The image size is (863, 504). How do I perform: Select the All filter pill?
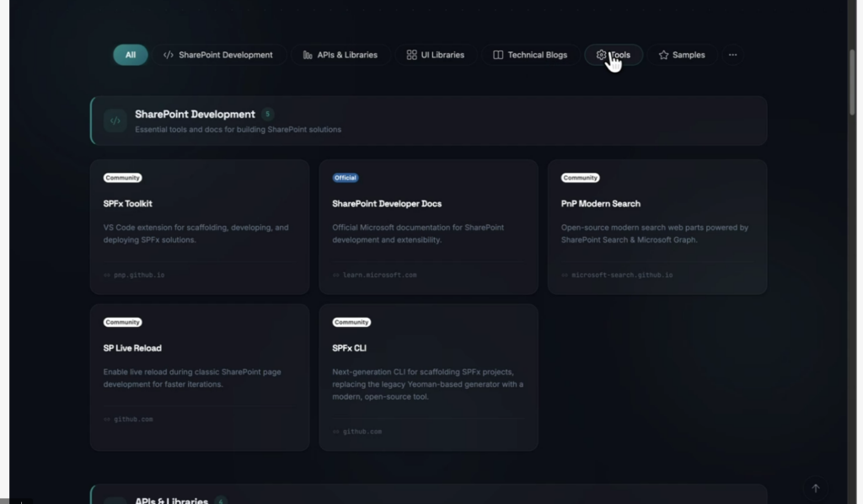(x=131, y=55)
